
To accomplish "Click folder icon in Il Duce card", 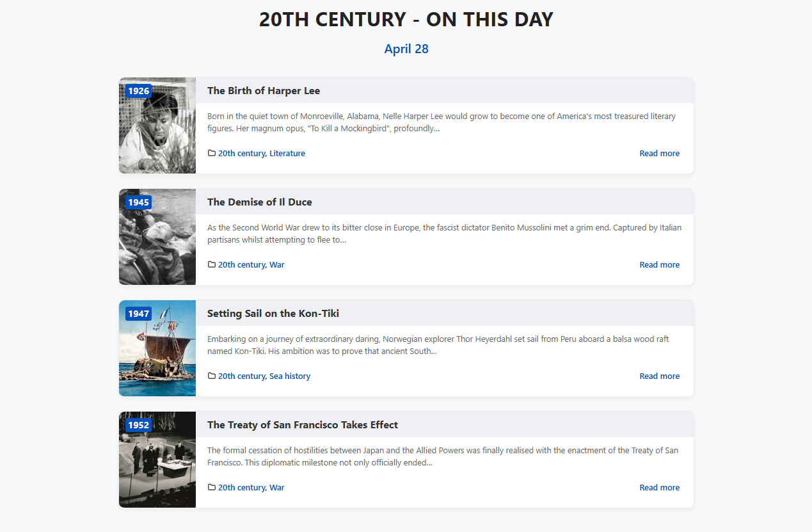I will coord(212,264).
